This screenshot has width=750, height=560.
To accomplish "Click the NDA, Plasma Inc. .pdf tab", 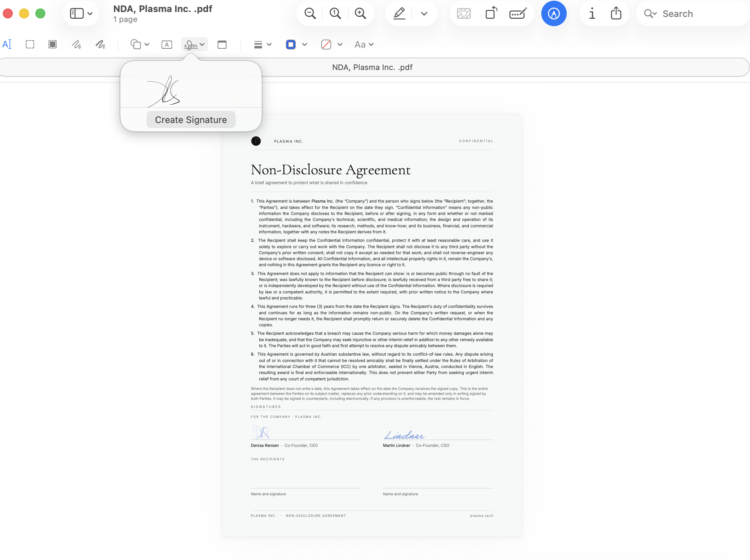I will coord(372,67).
